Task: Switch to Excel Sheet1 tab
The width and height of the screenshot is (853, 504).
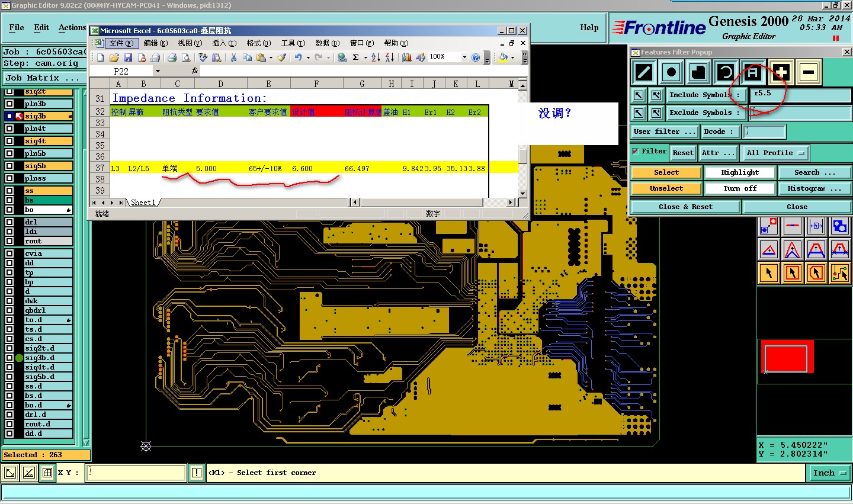Action: pos(143,203)
